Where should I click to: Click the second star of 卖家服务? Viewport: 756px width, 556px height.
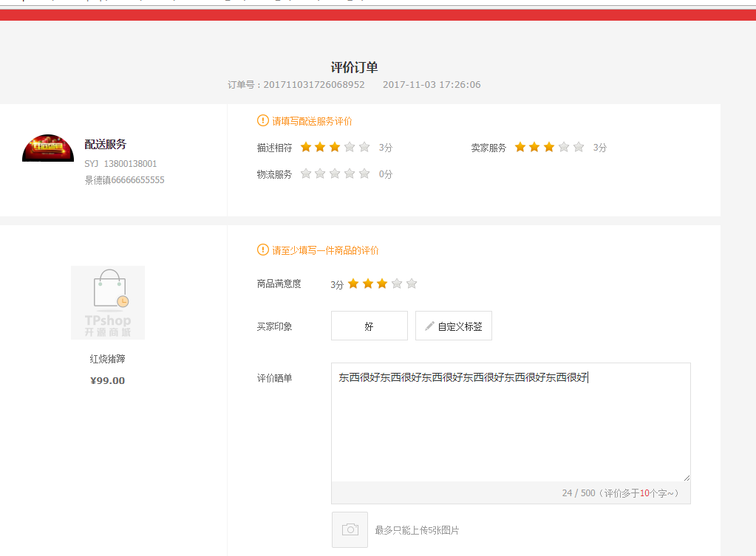(534, 148)
